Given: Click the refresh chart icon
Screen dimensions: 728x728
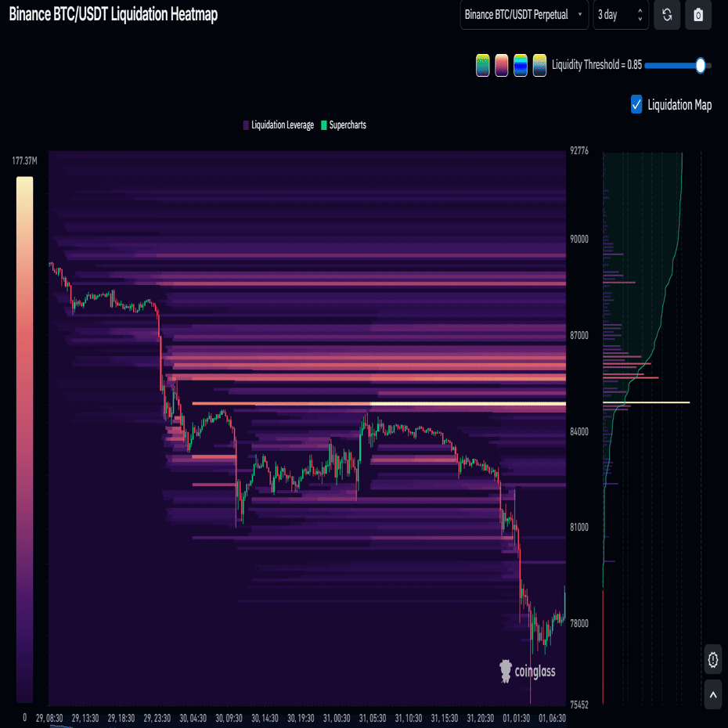Looking at the screenshot, I should (x=667, y=15).
